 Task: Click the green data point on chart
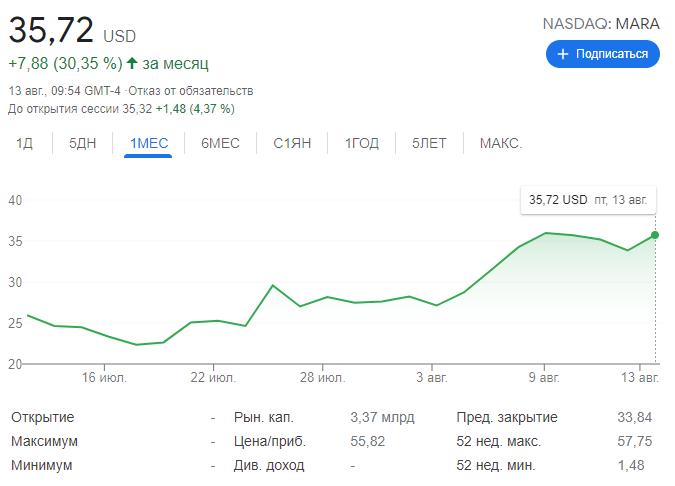[x=655, y=235]
